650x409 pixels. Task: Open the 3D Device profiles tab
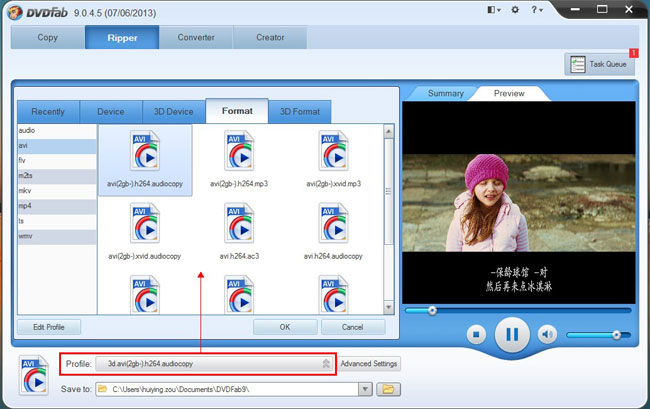tap(174, 111)
